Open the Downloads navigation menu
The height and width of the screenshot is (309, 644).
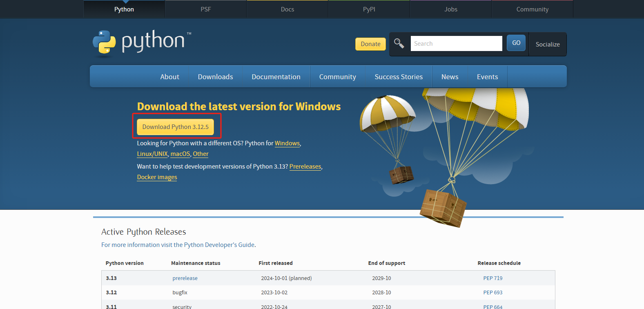(x=215, y=77)
